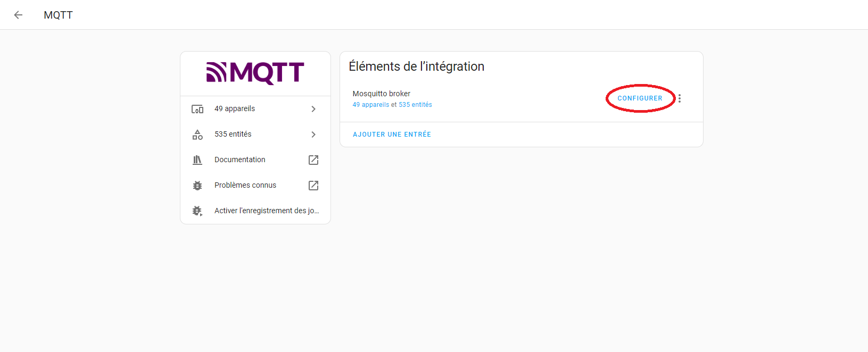The image size is (868, 352).
Task: Click the books icon next to Documentation
Action: tap(197, 160)
